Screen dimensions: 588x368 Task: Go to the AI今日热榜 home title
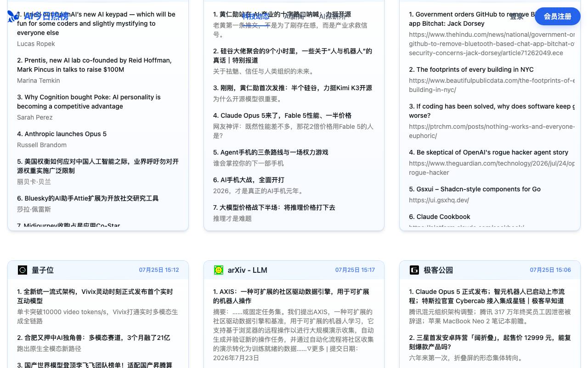[46, 17]
